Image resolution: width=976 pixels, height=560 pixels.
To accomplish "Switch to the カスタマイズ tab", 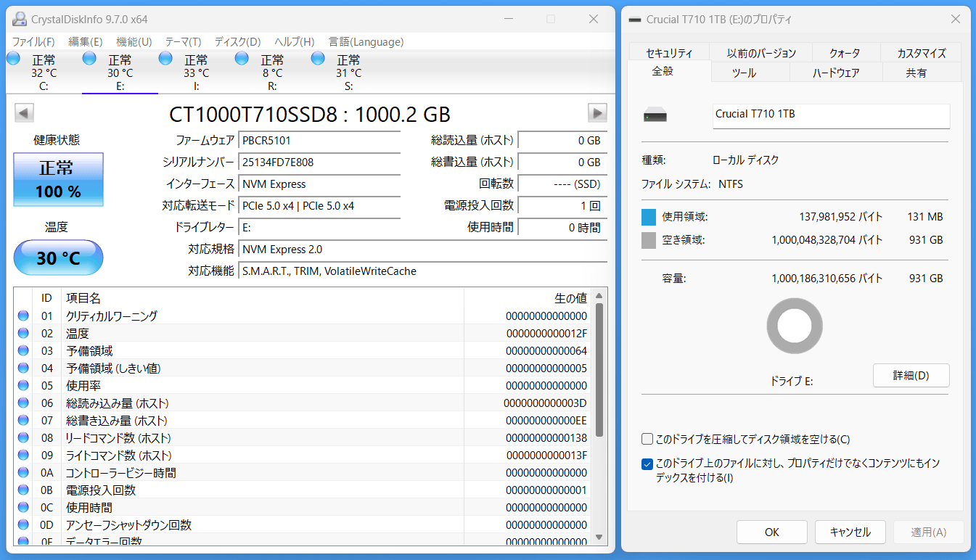I will [x=922, y=53].
